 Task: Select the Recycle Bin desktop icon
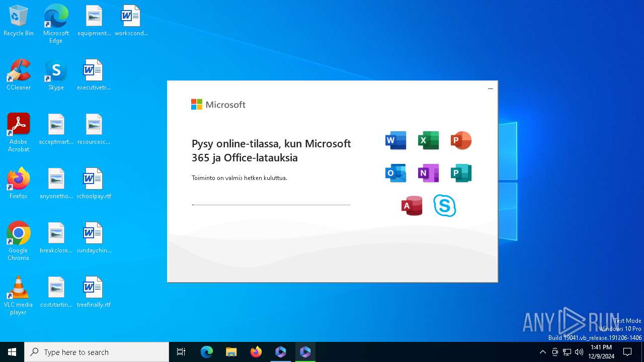click(19, 22)
